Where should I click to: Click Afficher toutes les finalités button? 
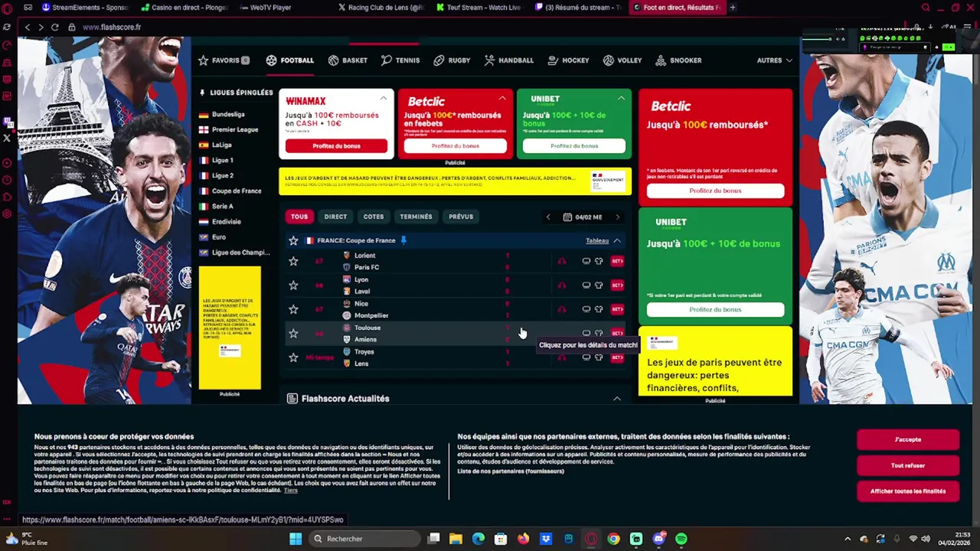point(908,491)
